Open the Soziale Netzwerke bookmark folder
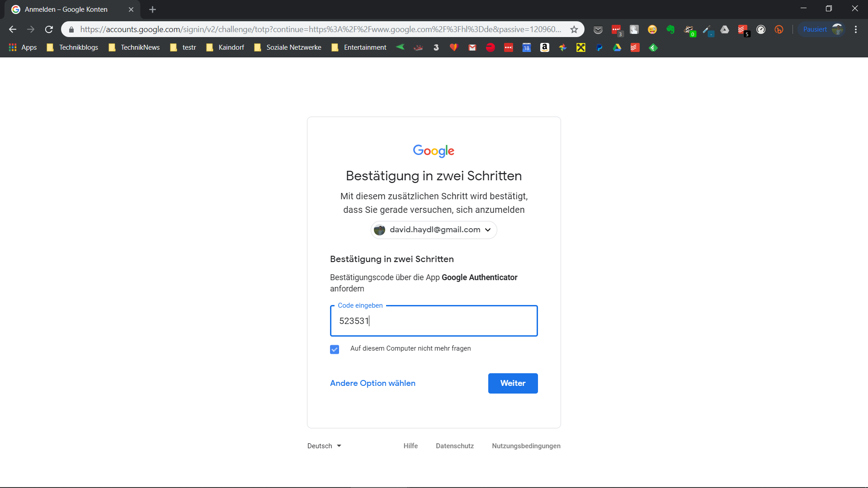868x488 pixels. 288,47
